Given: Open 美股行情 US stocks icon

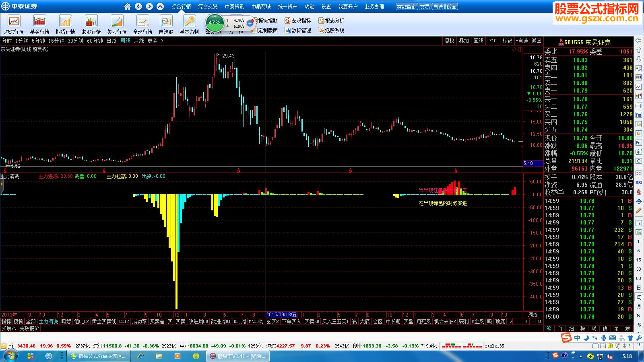Looking at the screenshot, I should pos(117,25).
